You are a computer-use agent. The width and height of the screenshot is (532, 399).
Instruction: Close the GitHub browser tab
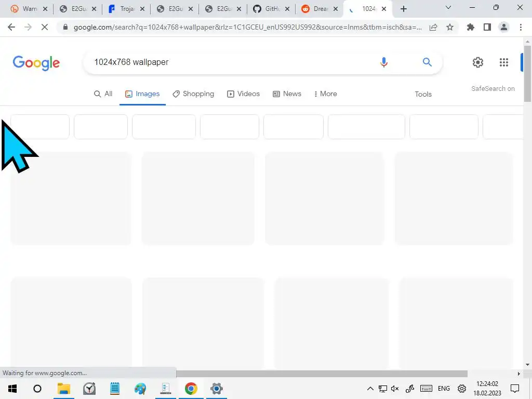coord(287,9)
